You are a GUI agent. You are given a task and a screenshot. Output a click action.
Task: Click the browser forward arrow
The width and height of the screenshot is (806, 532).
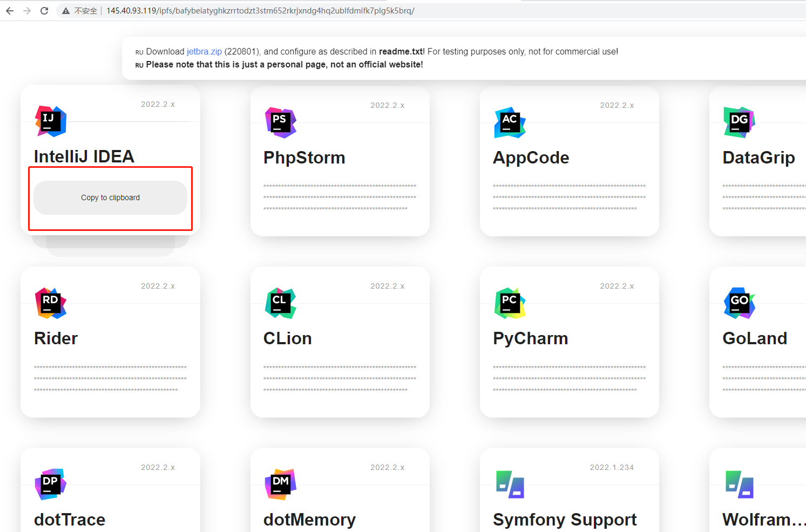click(27, 11)
